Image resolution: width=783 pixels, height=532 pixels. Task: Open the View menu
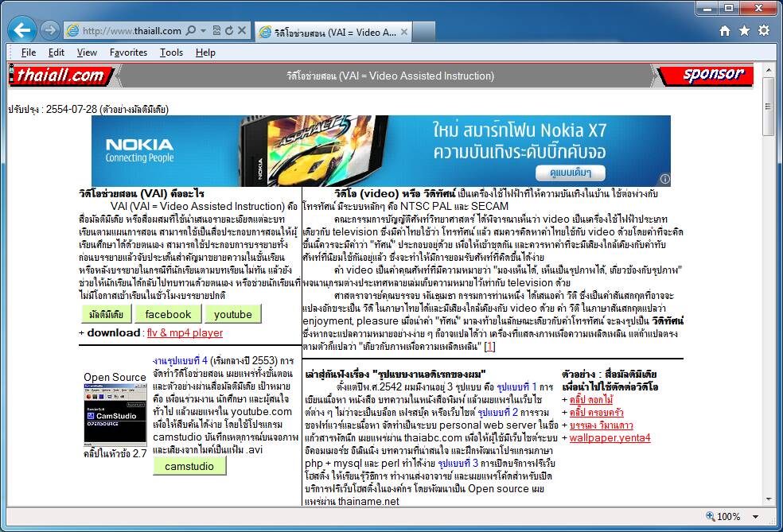coord(87,52)
